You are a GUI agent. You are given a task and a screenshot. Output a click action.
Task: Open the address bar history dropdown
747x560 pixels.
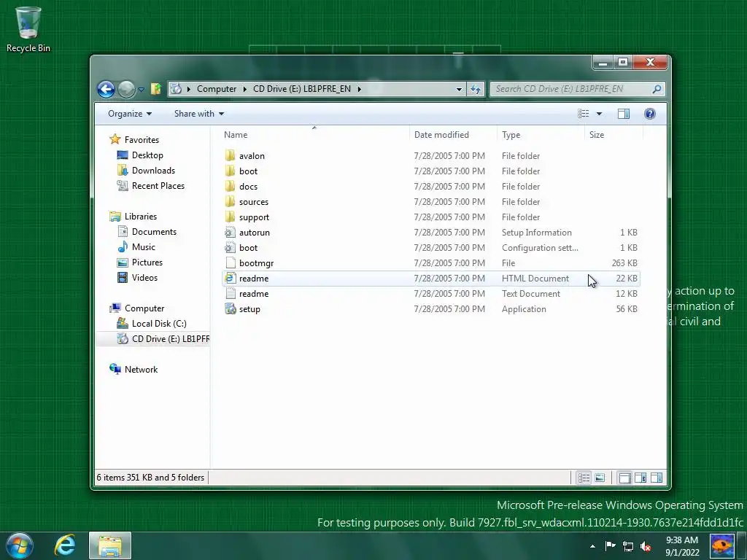point(459,89)
